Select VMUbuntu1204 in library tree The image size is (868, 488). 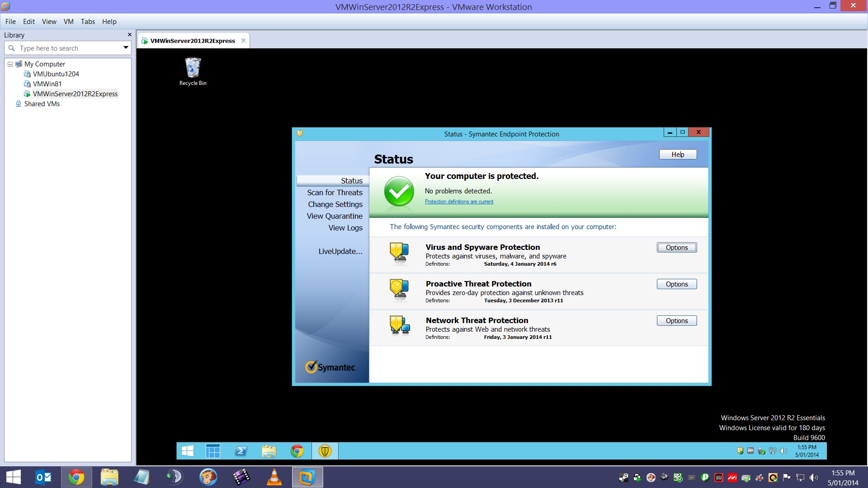[56, 74]
